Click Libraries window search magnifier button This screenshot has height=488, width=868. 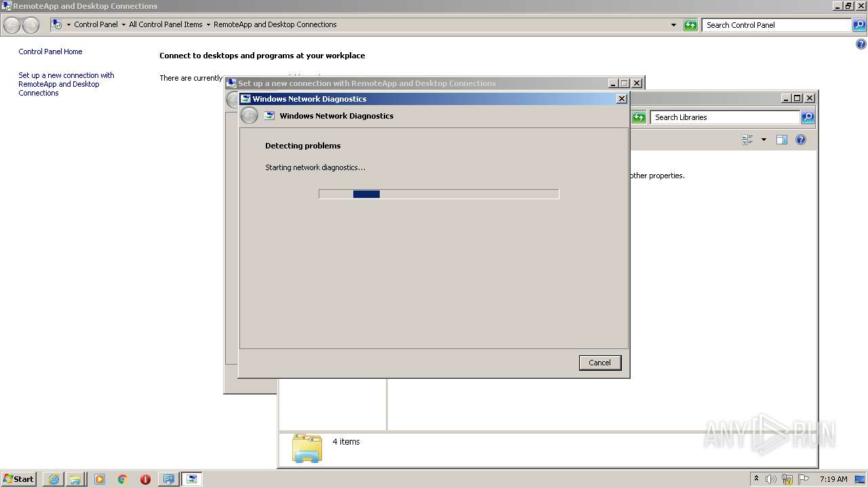[808, 117]
